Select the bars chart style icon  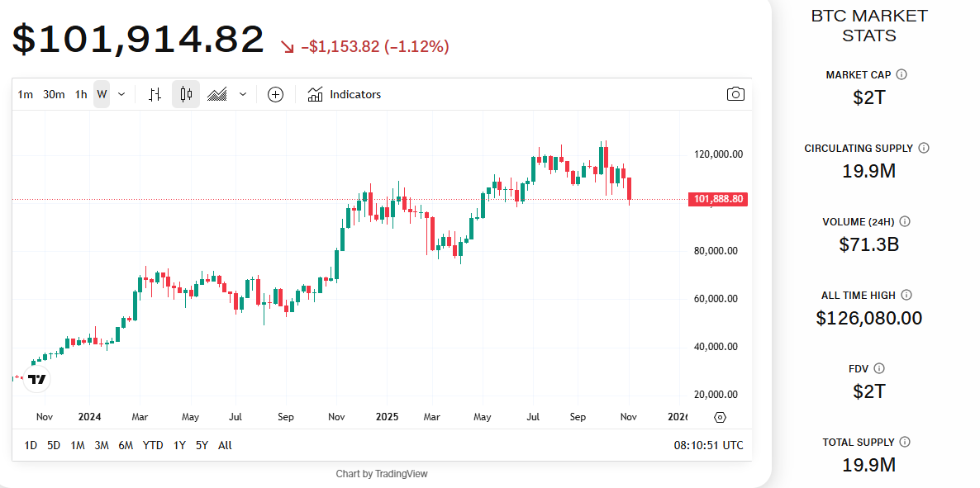[x=155, y=94]
